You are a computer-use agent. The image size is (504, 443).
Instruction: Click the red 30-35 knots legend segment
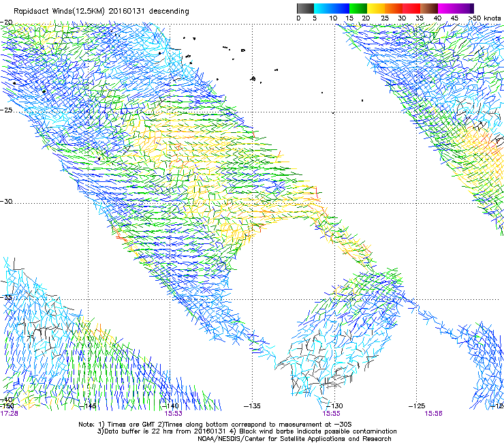click(x=411, y=8)
